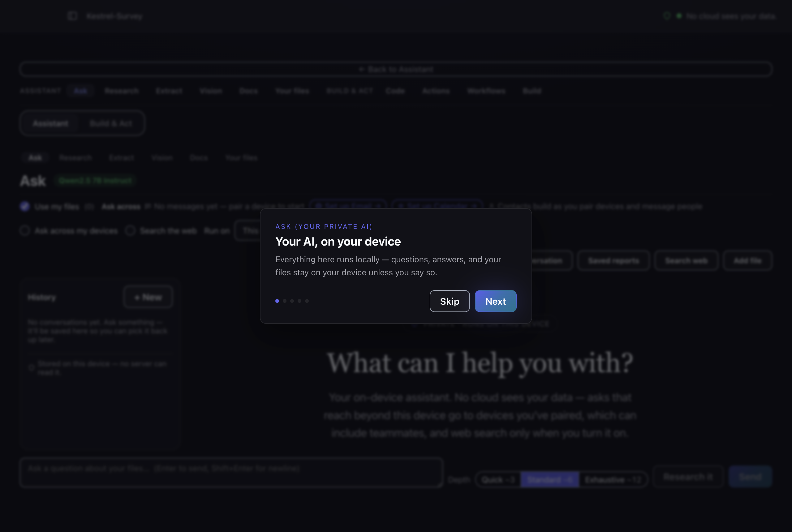The image size is (792, 532).
Task: Click 'No cloud sees your data' status
Action: (x=730, y=16)
